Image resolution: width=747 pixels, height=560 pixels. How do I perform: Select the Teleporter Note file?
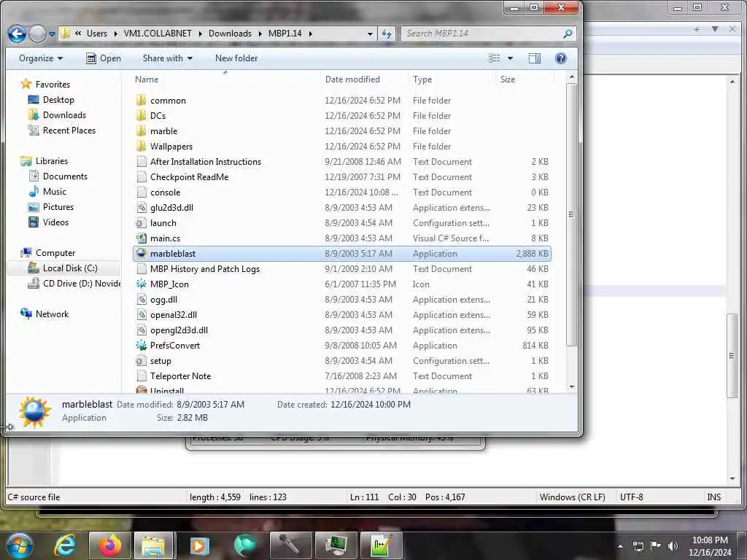click(x=180, y=376)
